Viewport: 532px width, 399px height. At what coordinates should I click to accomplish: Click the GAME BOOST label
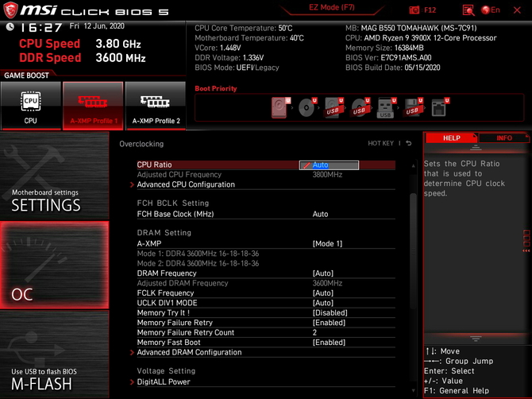26,76
